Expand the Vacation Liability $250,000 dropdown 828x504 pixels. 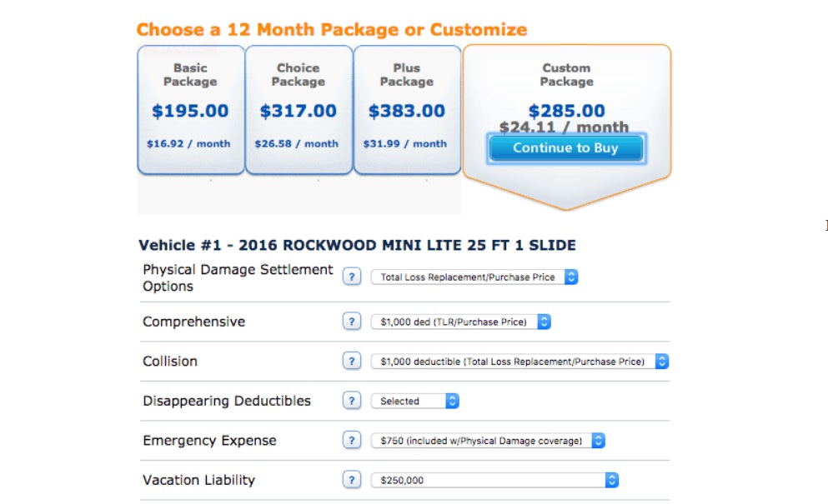coord(494,480)
